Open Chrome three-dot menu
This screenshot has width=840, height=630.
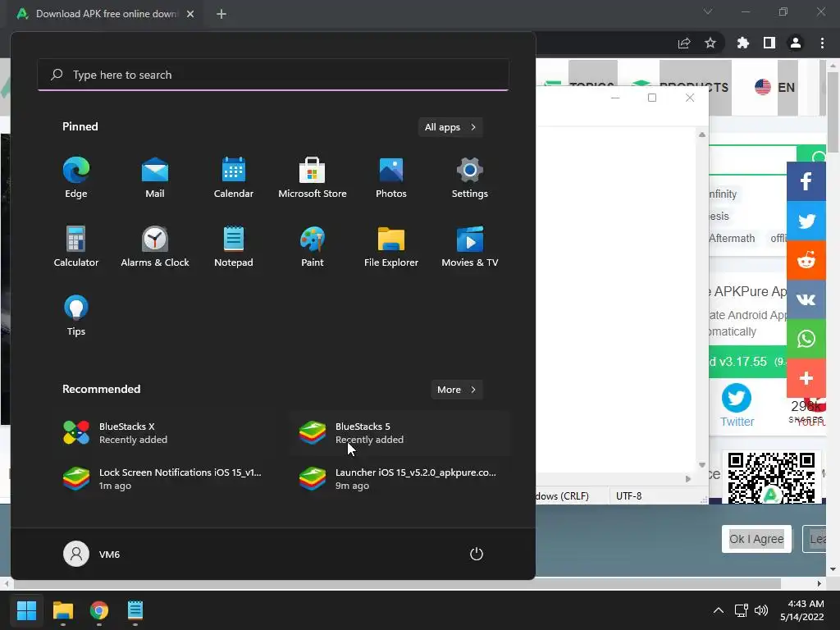click(x=822, y=43)
